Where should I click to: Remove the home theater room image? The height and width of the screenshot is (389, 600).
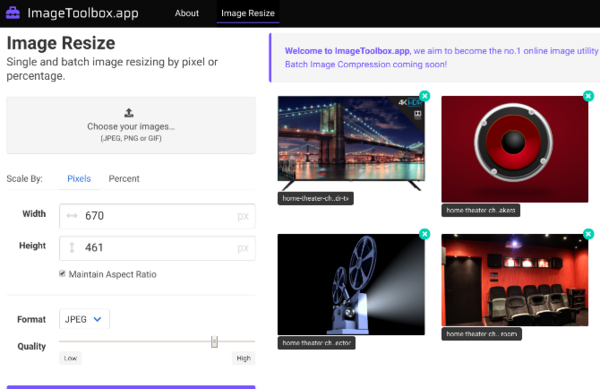point(589,234)
